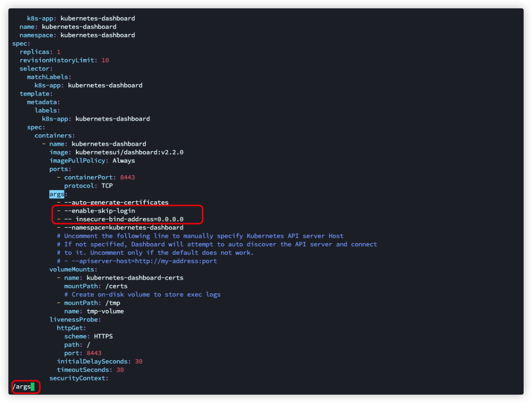This screenshot has width=532, height=403.
Task: Click 'name: kubernetes-dashboard-certs' line
Action: pos(124,278)
